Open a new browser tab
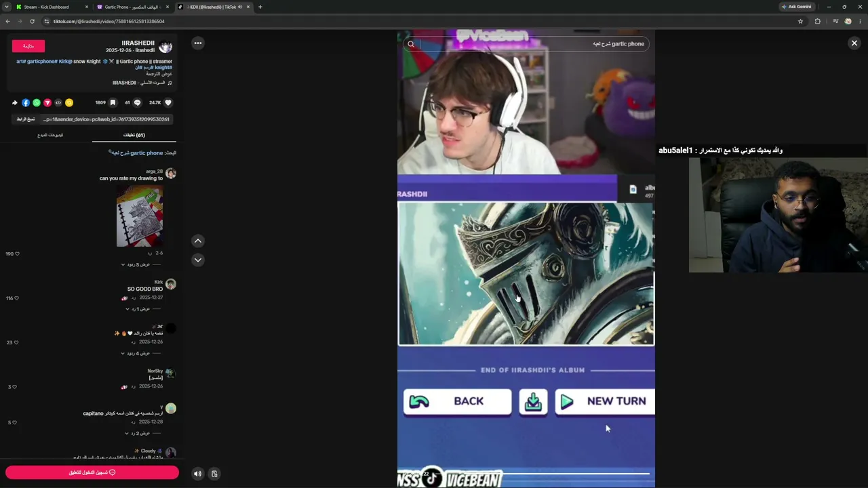Viewport: 868px width, 488px height. 260,7
